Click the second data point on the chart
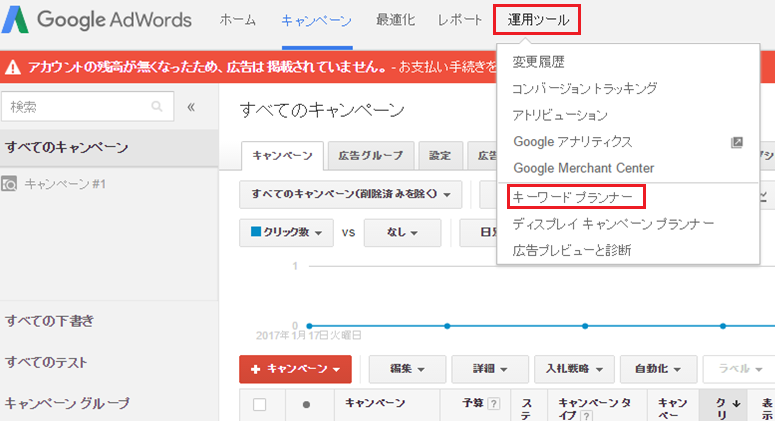This screenshot has width=775, height=421. (447, 326)
